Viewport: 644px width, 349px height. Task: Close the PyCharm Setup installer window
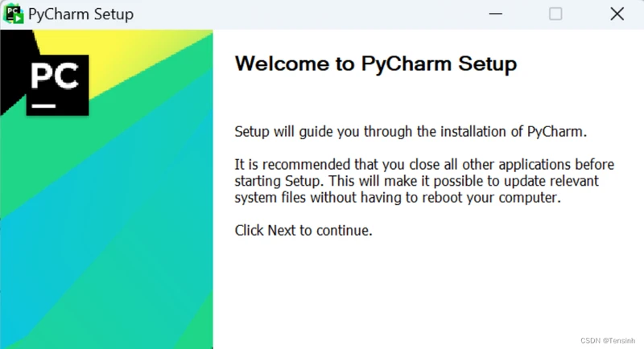[617, 14]
